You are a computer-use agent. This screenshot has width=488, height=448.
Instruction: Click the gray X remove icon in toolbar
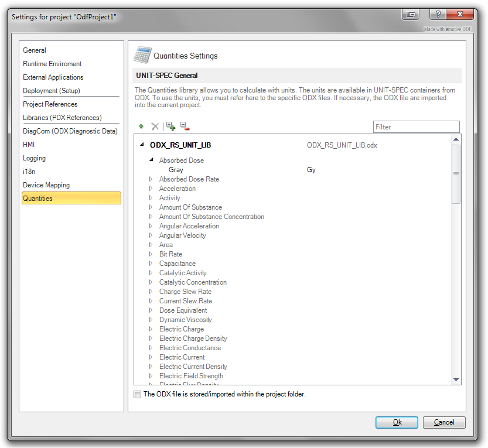pos(155,126)
